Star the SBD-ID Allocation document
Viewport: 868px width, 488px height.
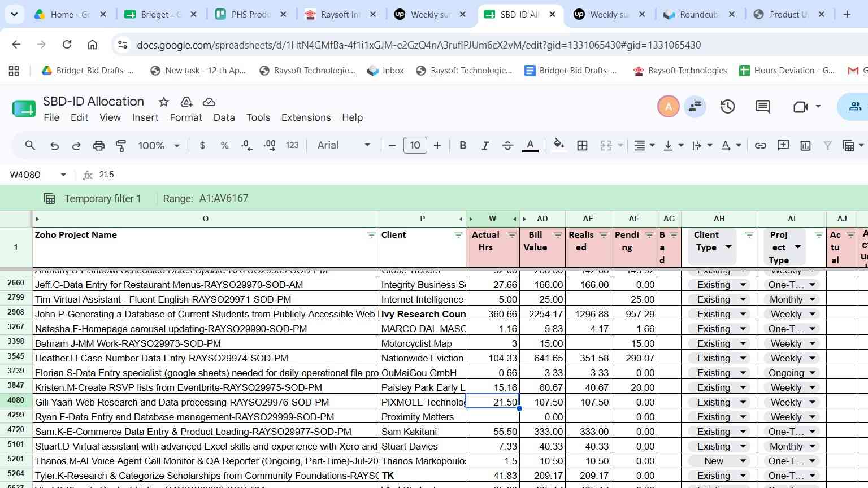[x=164, y=102]
